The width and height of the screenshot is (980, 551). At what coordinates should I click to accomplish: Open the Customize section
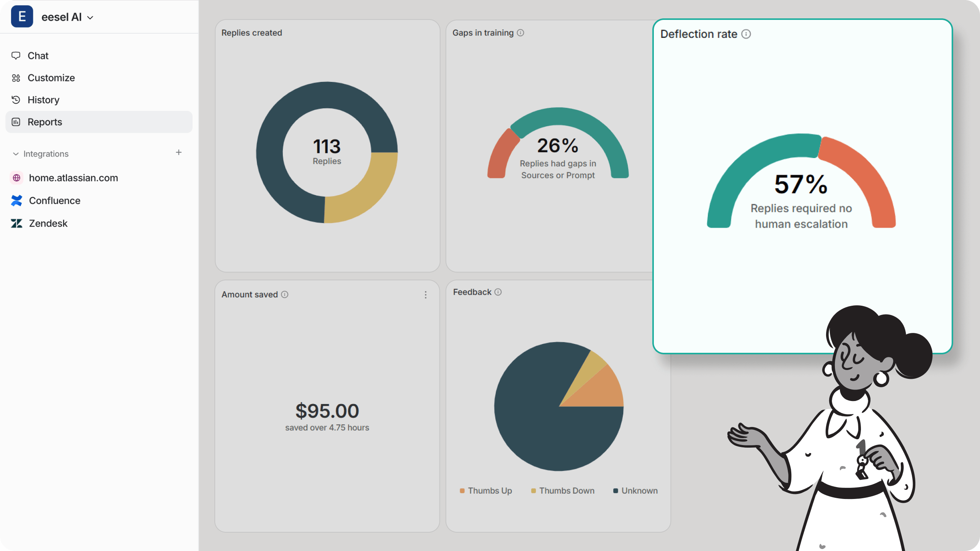coord(51,77)
